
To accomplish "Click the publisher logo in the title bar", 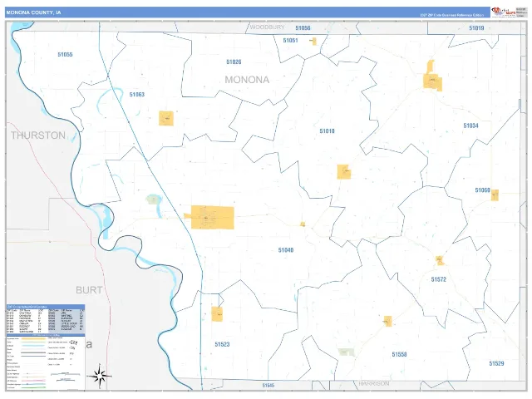I will 504,12.
